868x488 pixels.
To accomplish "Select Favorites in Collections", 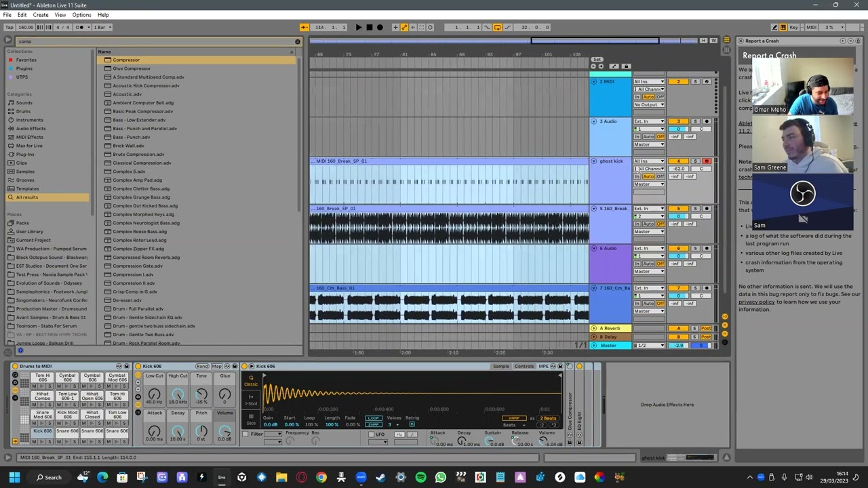I will pos(26,60).
